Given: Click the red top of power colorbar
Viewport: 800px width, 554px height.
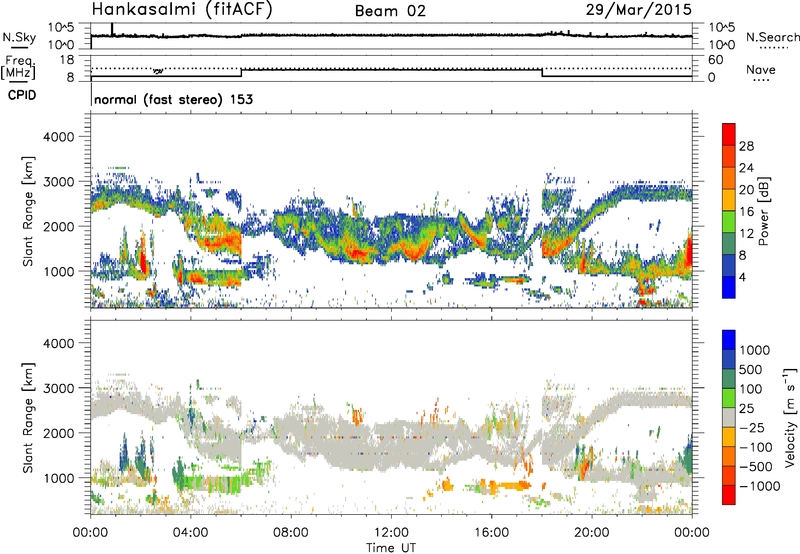Looking at the screenshot, I should tap(729, 133).
